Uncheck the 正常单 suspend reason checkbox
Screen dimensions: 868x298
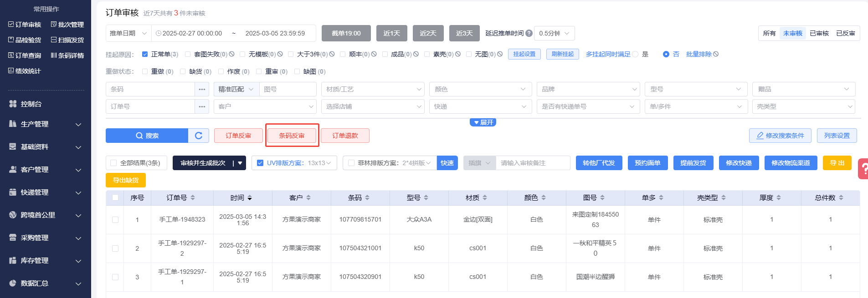pyautogui.click(x=145, y=54)
